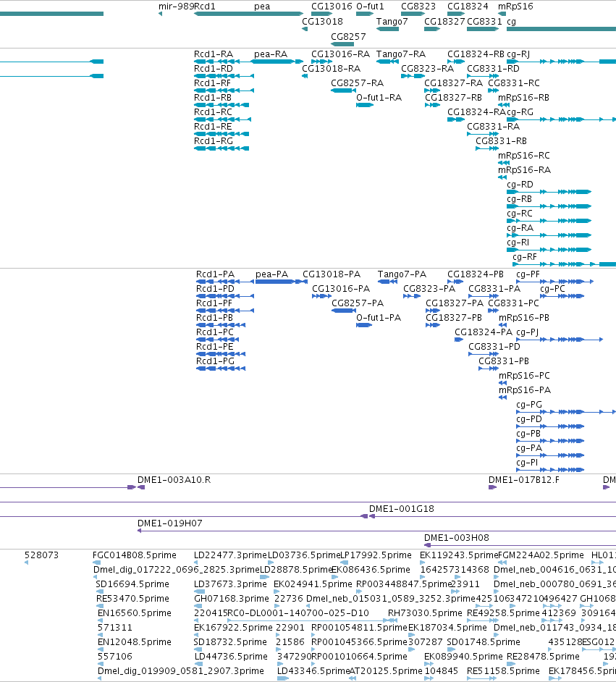Click the cg-PG protein label
This screenshot has width=616, height=682.
[x=529, y=405]
